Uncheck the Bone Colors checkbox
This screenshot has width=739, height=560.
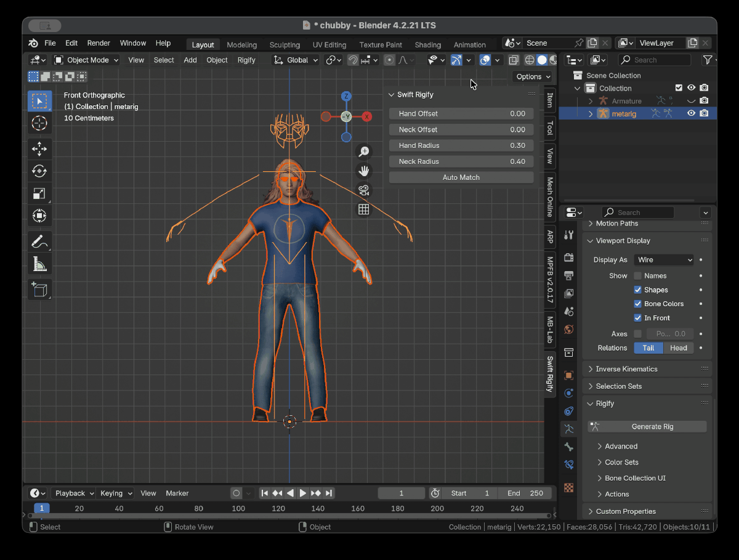click(638, 304)
